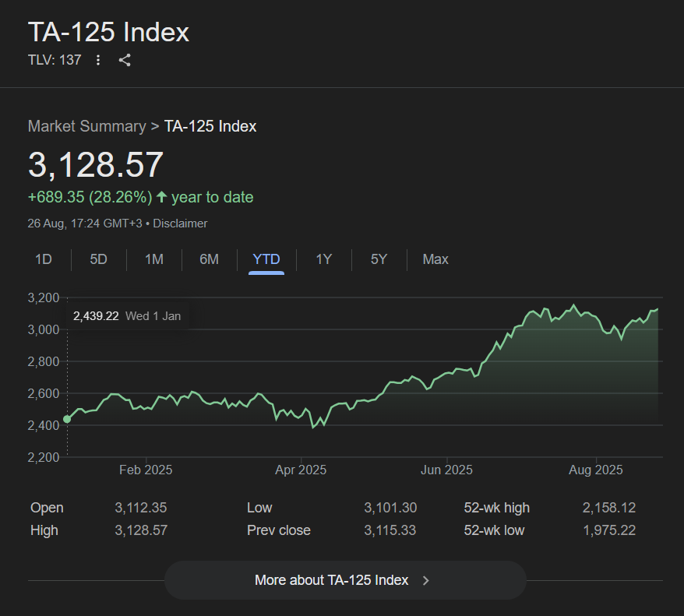Click the 3,128.57 index price value
684x616 pixels.
(x=96, y=165)
